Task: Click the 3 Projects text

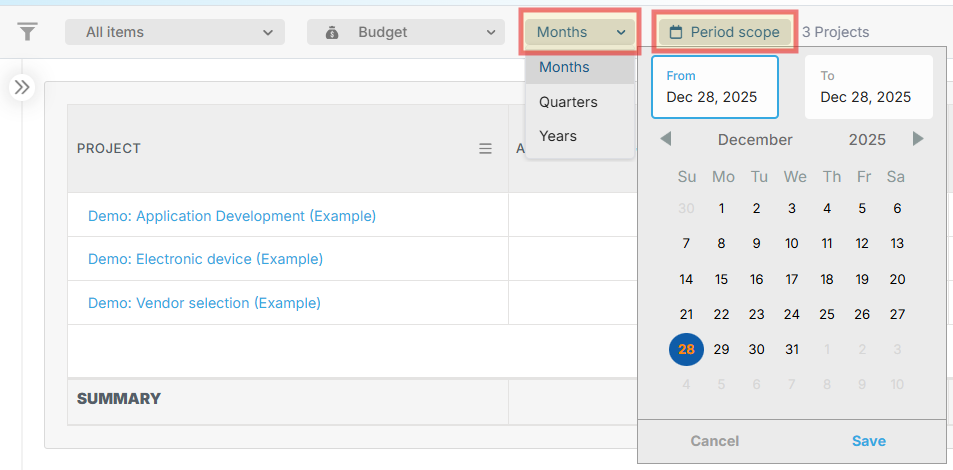Action: tap(835, 32)
